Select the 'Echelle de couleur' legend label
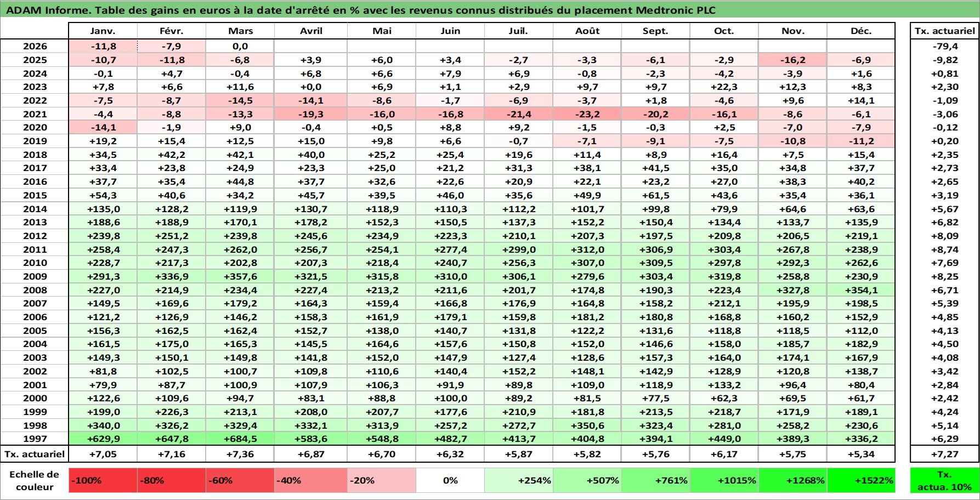 [35, 480]
